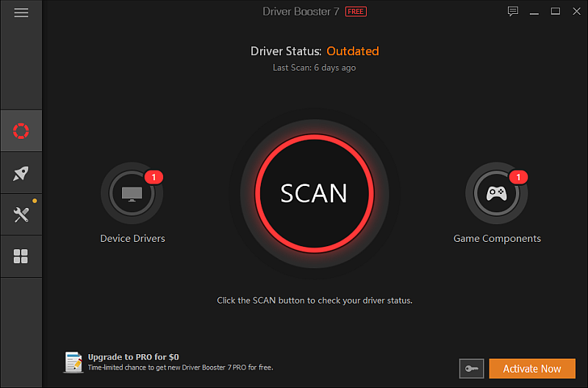Click the upgrade notepad icon
588x388 pixels.
[x=73, y=362]
